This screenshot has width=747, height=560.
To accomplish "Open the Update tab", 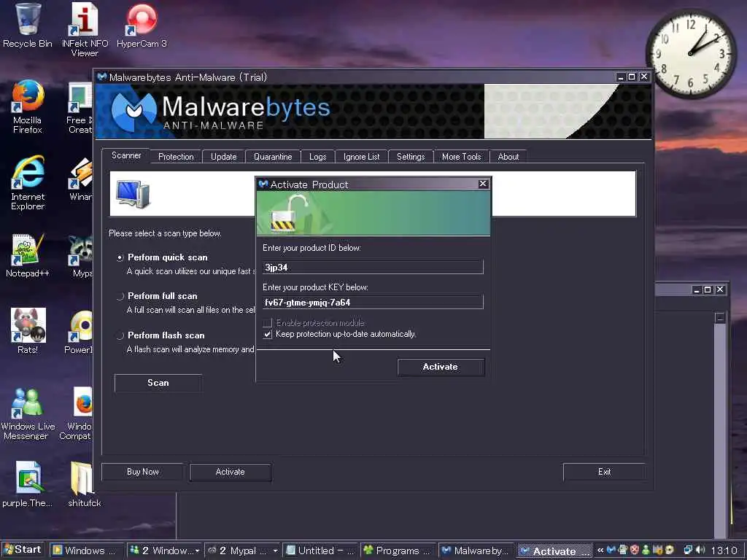I will click(223, 157).
